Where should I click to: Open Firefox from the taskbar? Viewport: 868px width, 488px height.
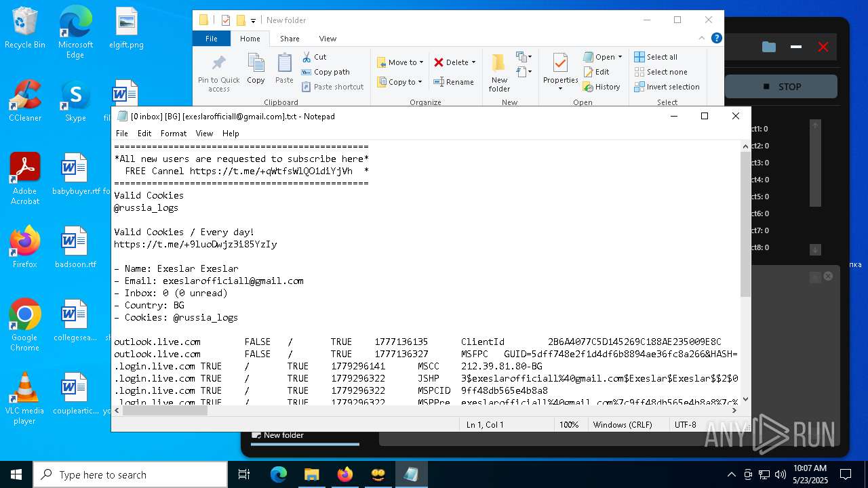pos(344,474)
